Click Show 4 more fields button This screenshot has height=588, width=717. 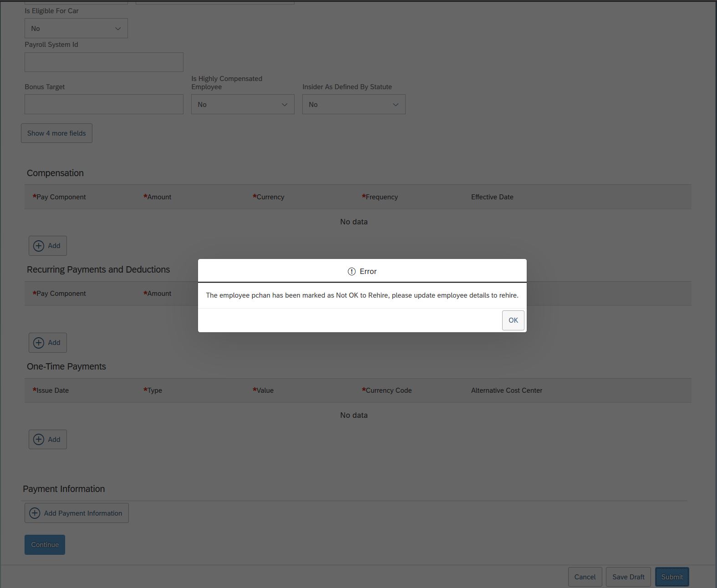click(x=56, y=133)
